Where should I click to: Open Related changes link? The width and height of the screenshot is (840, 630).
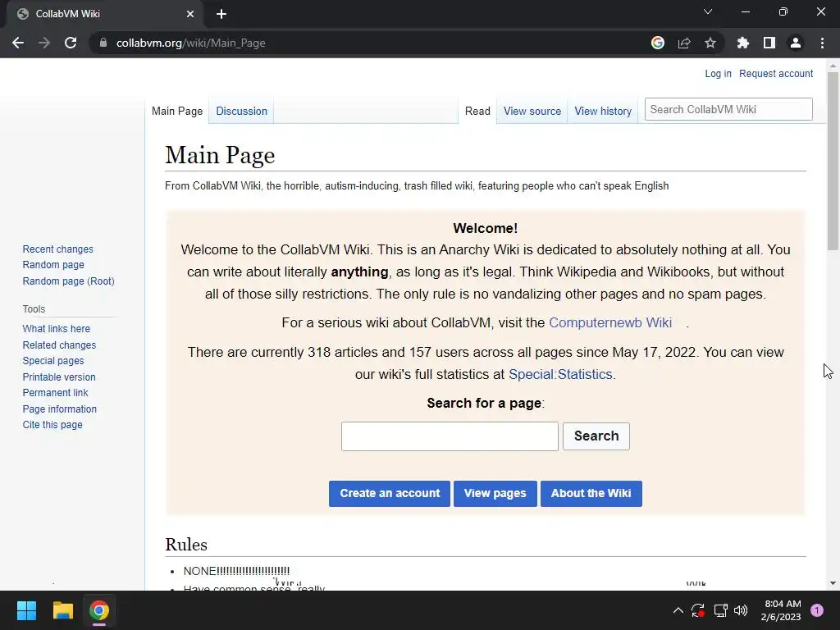click(59, 345)
